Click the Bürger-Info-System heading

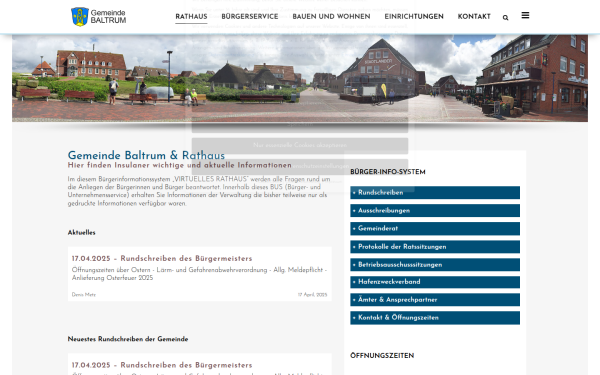point(388,172)
